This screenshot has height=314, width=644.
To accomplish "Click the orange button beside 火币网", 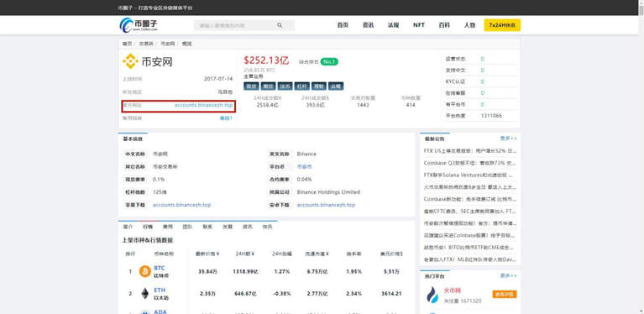I will pyautogui.click(x=505, y=295).
